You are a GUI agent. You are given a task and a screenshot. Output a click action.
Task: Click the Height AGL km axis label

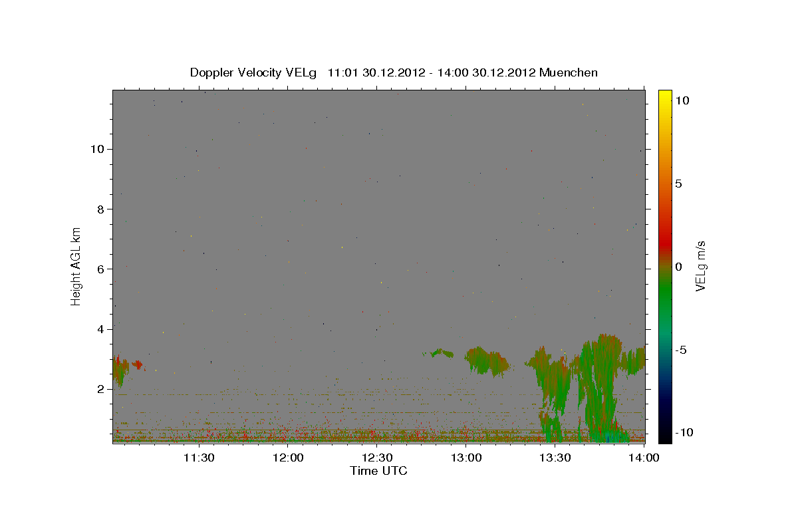(76, 265)
